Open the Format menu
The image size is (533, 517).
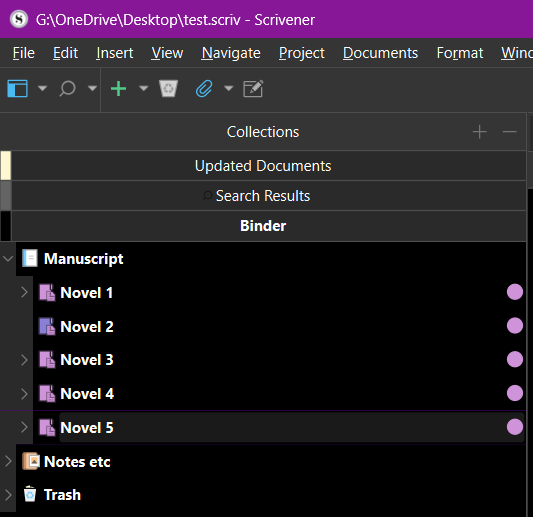[460, 53]
